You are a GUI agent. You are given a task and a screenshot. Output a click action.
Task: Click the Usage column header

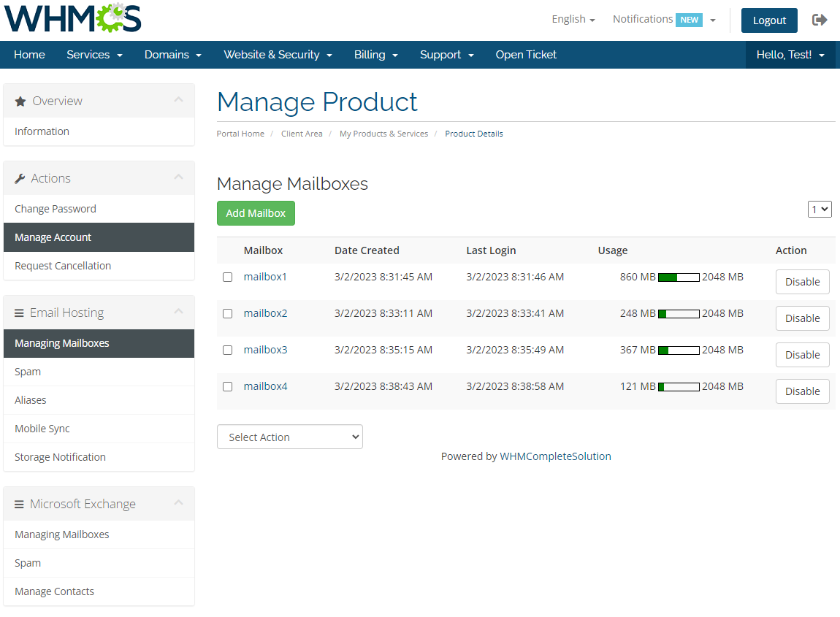(612, 250)
